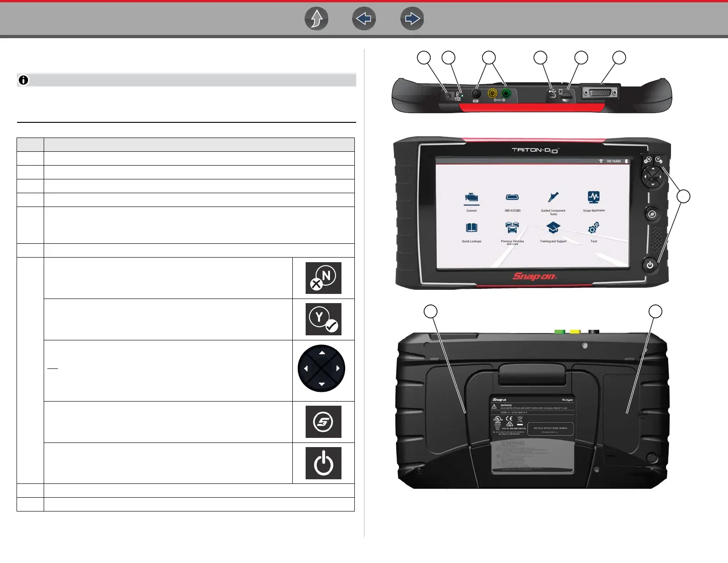Viewport: 728px width, 563px height.
Task: Go back with the left arrow button
Action: [x=364, y=19]
